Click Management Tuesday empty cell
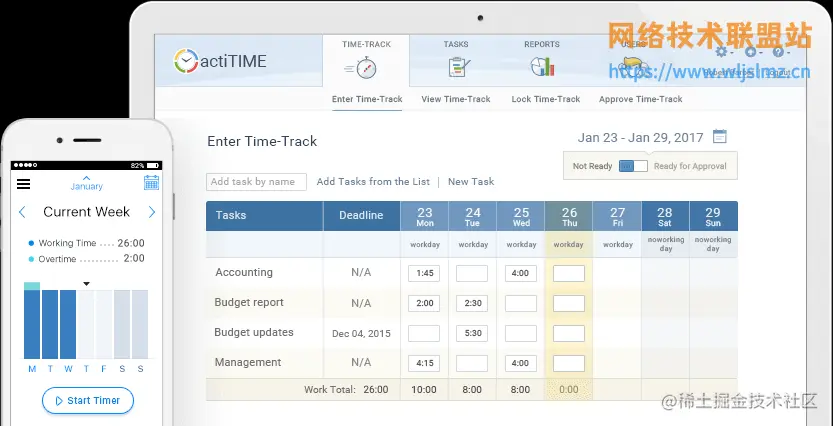Viewport: 833px width, 426px height. 472,363
